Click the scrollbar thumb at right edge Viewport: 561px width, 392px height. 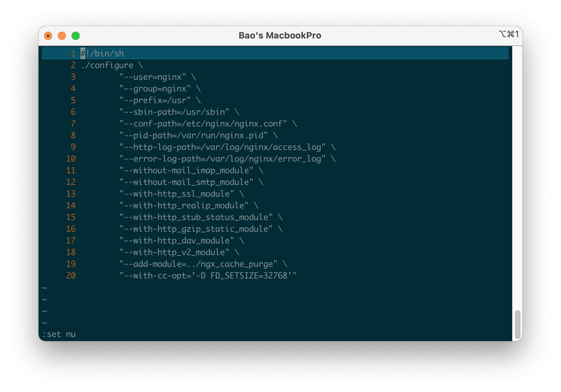[x=517, y=325]
